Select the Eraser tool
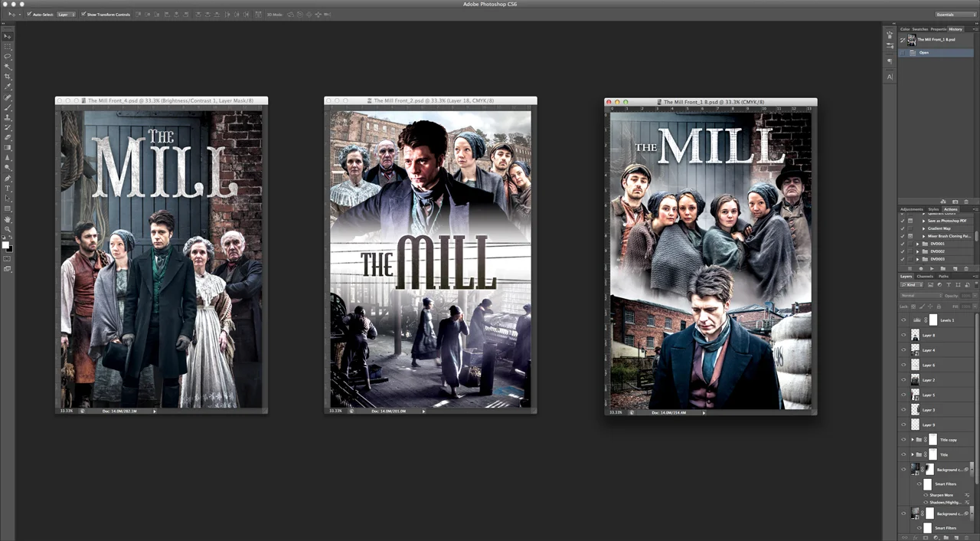This screenshot has height=541, width=980. coord(7,137)
